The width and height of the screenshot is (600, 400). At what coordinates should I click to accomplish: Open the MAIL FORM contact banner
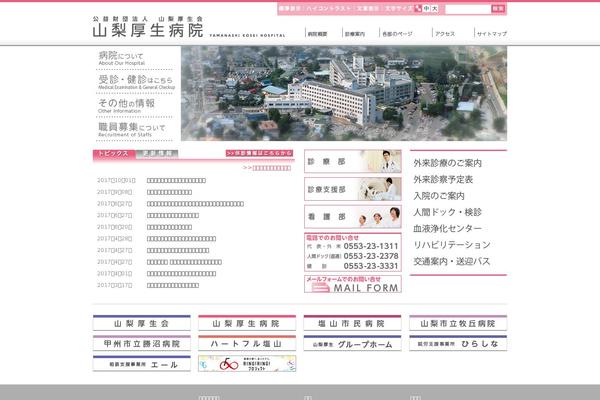352,284
